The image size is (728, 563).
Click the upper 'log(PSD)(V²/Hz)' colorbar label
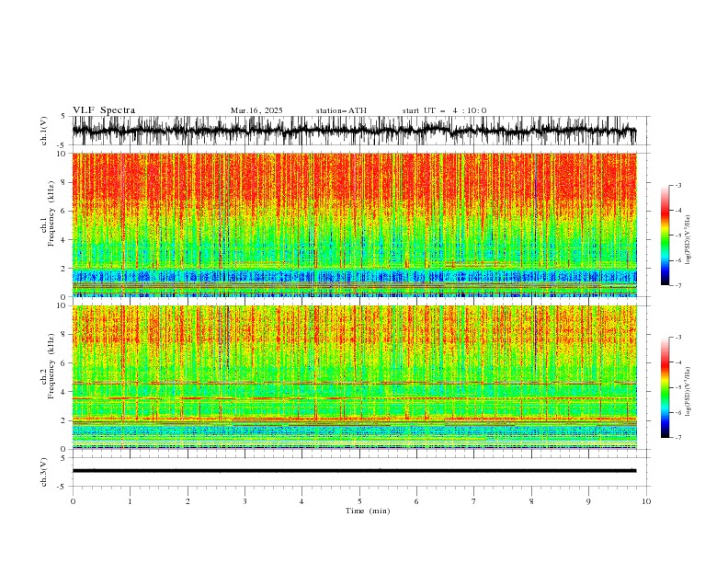click(688, 240)
